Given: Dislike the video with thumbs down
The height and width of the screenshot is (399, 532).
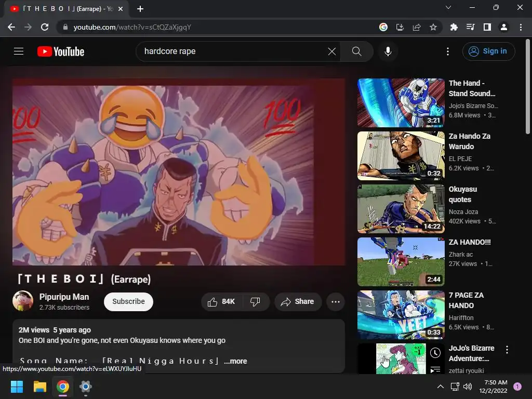Looking at the screenshot, I should (x=255, y=302).
